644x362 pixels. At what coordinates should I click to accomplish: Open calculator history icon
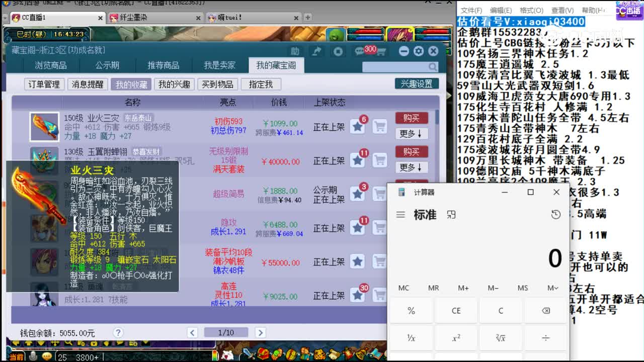(x=556, y=215)
